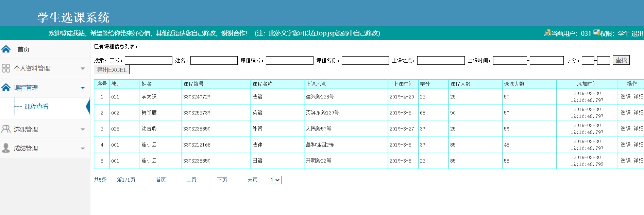644x215 pixels.
Task: Click the home icon beside 首页
Action: [6, 49]
